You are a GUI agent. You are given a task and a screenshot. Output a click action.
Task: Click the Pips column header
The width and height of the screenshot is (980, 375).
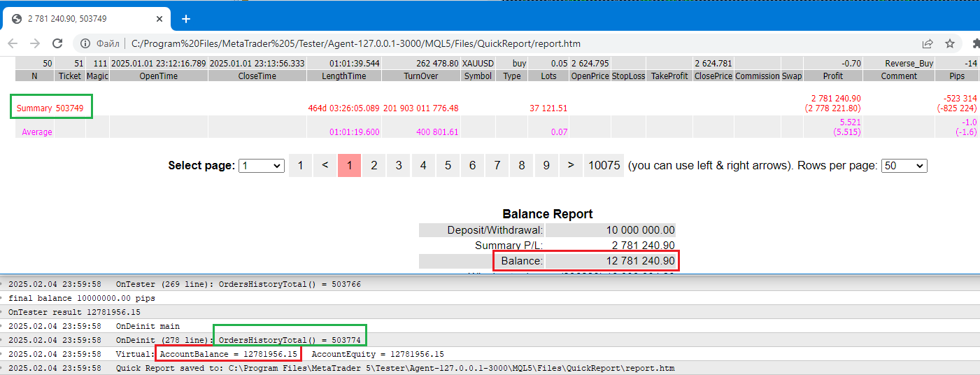tap(957, 76)
